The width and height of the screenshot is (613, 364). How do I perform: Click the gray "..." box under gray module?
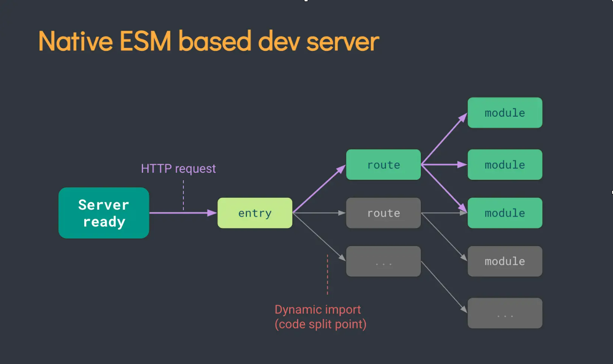(x=505, y=313)
